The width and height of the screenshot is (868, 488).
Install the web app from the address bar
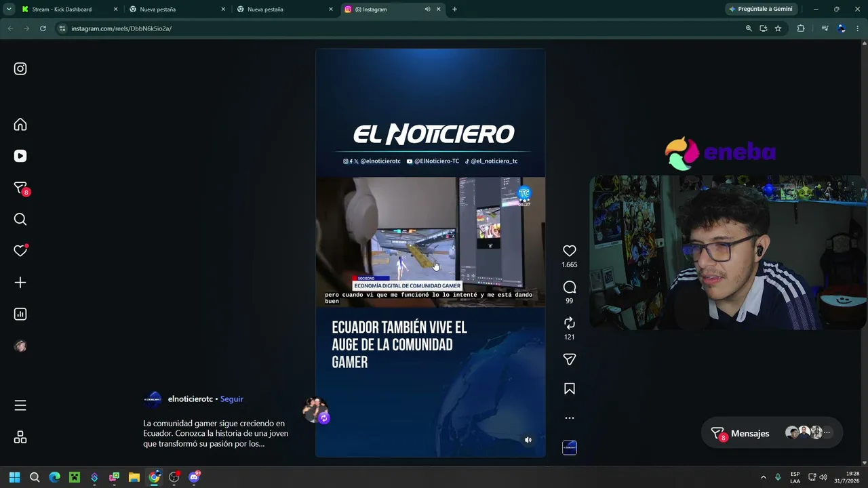[764, 28]
